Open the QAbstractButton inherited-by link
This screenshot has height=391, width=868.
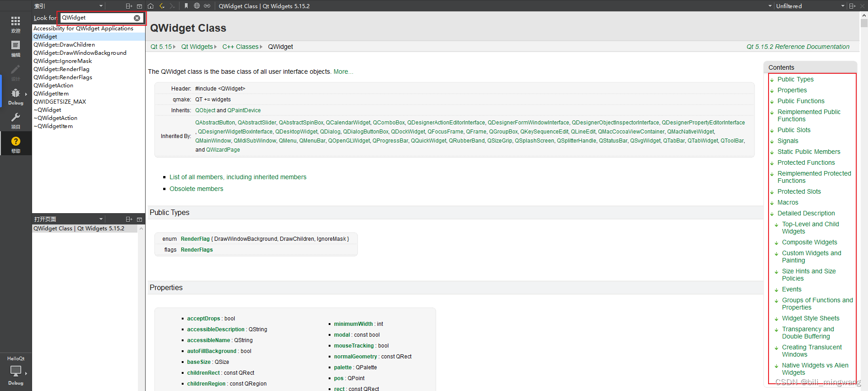tap(215, 123)
